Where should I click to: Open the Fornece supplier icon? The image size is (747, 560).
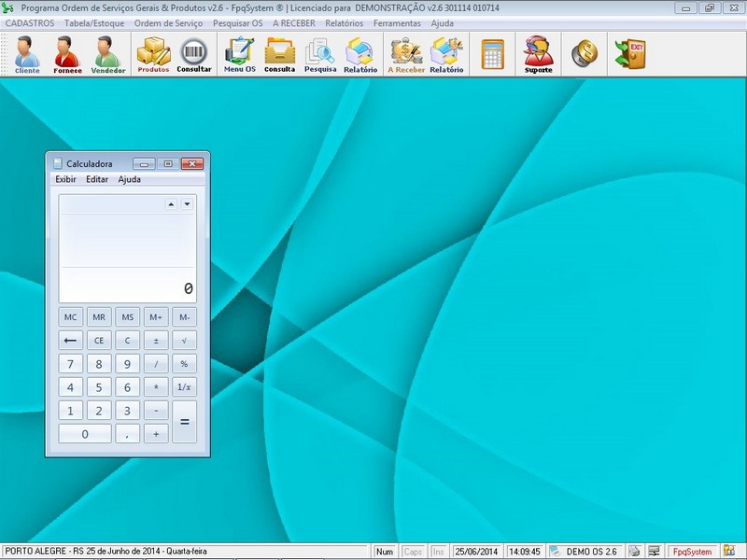coord(67,54)
